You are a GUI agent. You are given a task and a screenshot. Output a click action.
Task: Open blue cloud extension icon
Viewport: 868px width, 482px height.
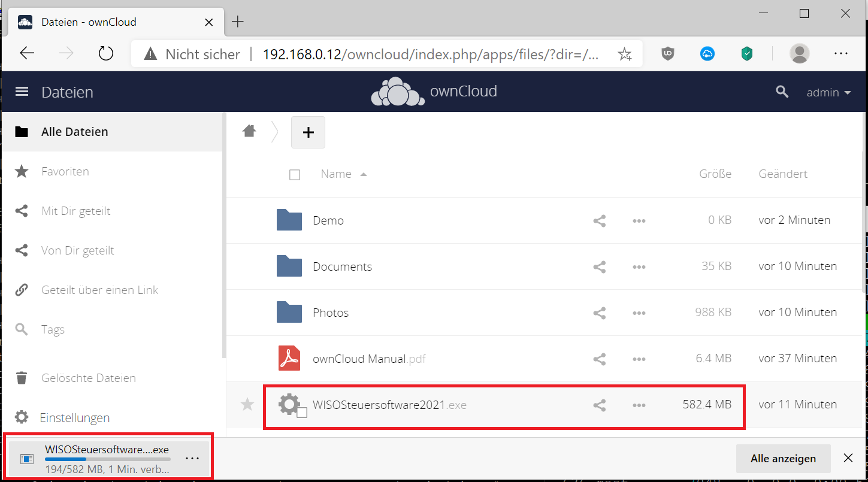pyautogui.click(x=707, y=53)
